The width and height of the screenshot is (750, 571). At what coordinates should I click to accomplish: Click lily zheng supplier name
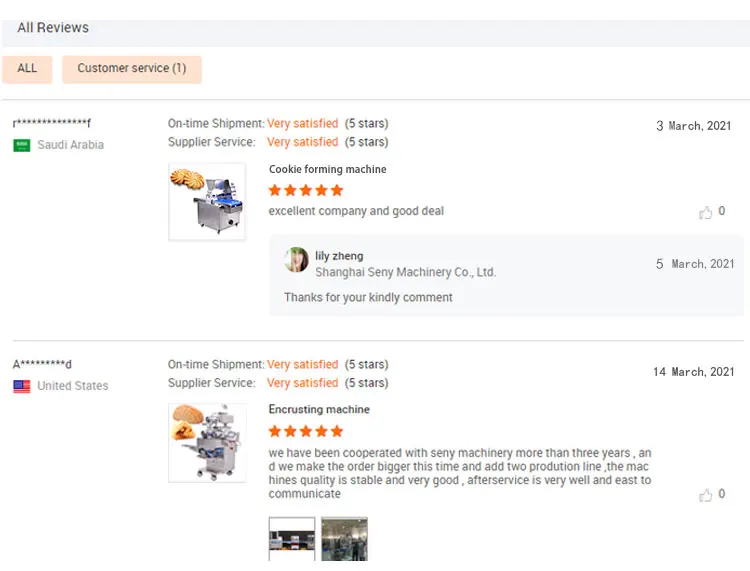coord(339,256)
